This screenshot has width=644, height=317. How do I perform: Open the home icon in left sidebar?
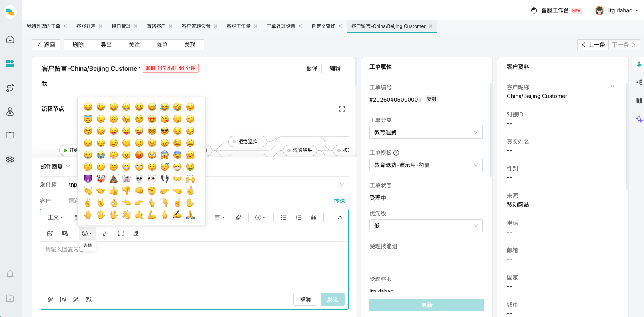10,40
